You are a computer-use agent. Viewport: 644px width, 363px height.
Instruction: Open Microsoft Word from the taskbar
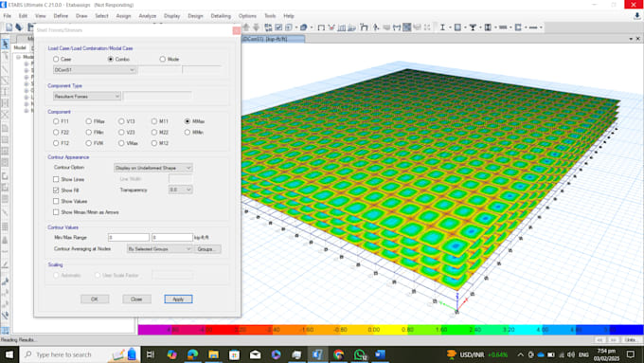click(x=381, y=354)
